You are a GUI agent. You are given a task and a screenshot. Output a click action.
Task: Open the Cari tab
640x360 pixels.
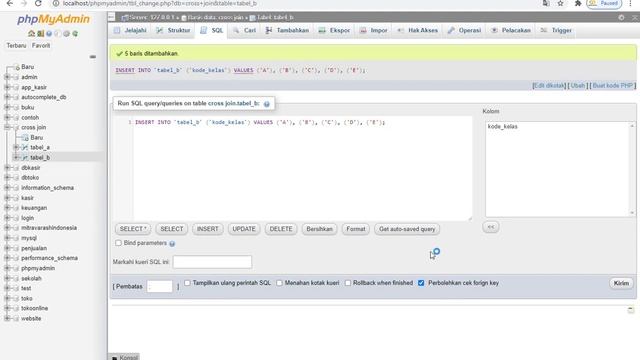244,30
